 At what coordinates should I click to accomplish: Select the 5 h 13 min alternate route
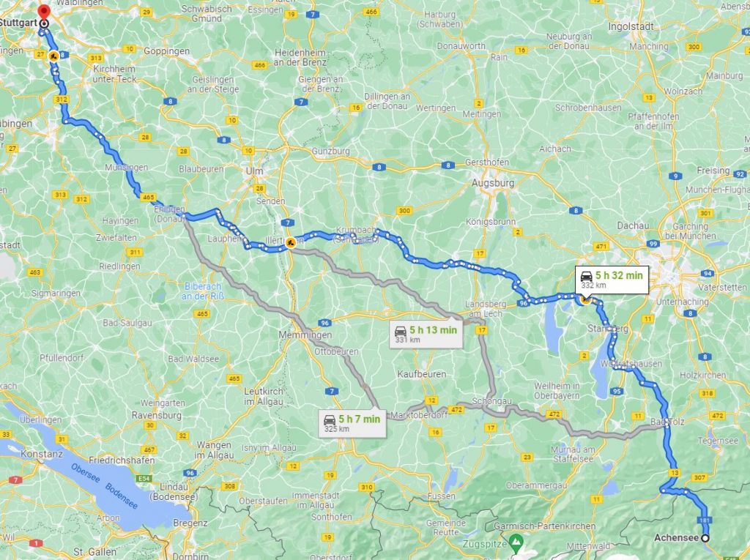[x=426, y=334]
